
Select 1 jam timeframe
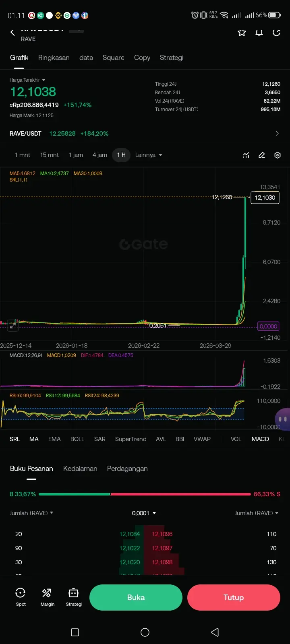[x=76, y=155]
